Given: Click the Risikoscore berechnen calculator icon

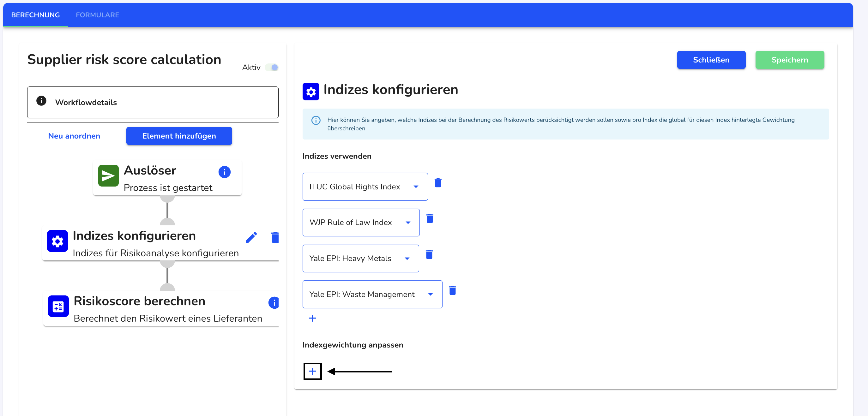Looking at the screenshot, I should point(58,306).
